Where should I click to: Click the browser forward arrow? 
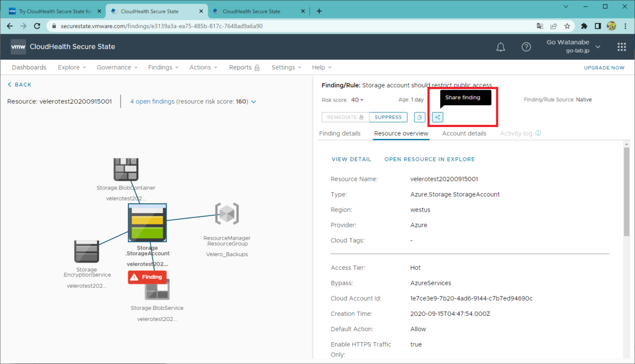23,25
